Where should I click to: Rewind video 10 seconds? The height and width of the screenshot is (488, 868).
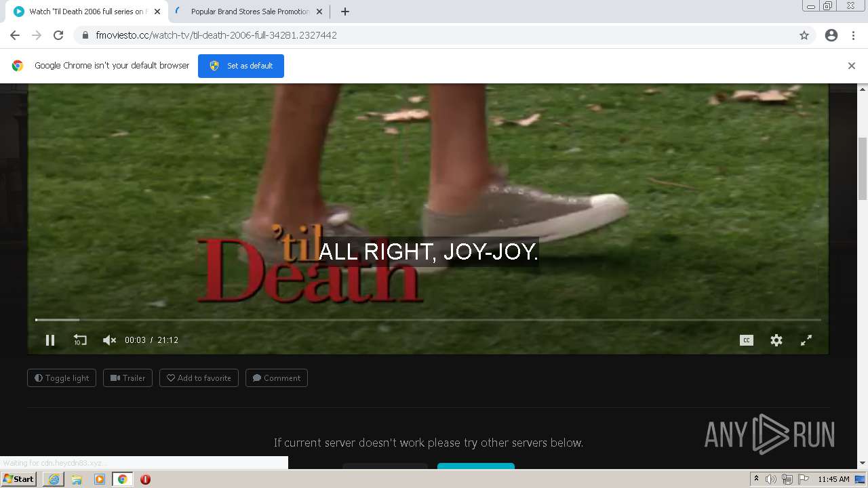click(x=80, y=340)
